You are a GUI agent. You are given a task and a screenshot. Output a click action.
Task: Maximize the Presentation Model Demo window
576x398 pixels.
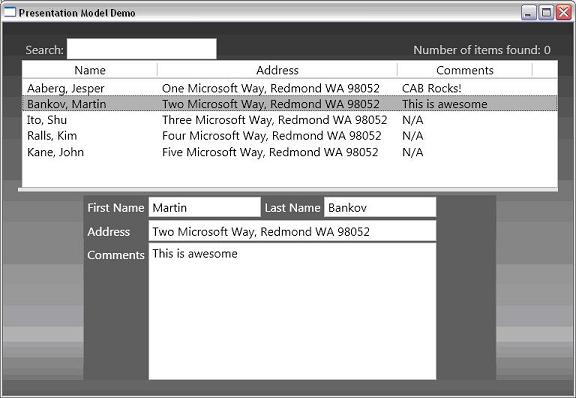tap(546, 13)
